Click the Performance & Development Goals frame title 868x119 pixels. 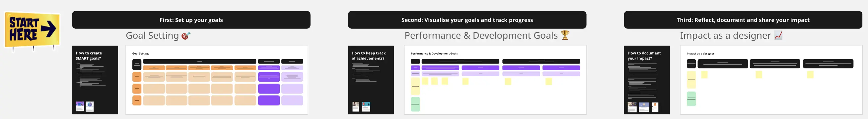[481, 36]
